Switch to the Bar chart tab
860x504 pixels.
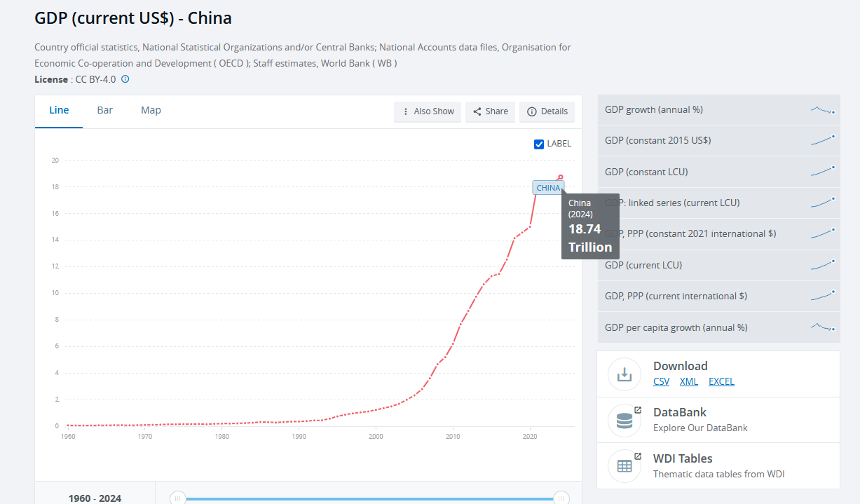coord(105,111)
